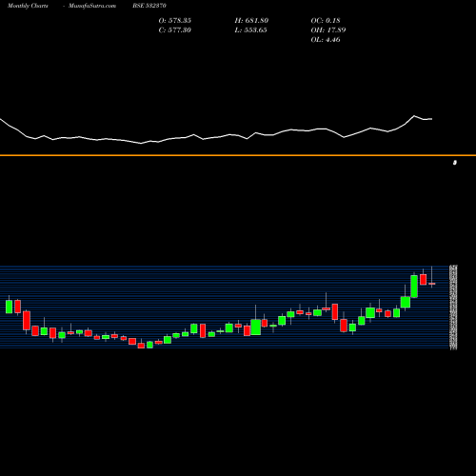Click the 'OL: 4.46' reading

click(326, 39)
